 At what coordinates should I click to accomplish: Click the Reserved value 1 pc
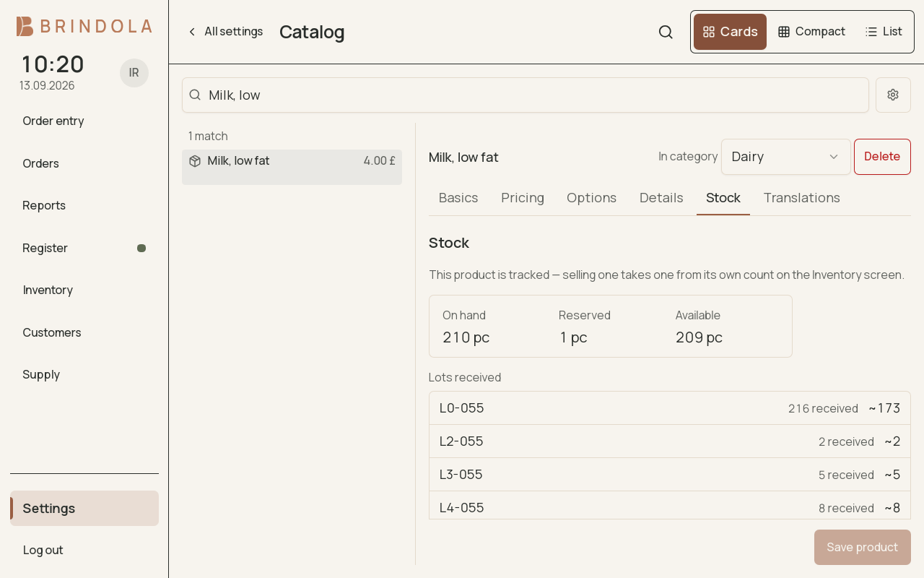pyautogui.click(x=573, y=337)
